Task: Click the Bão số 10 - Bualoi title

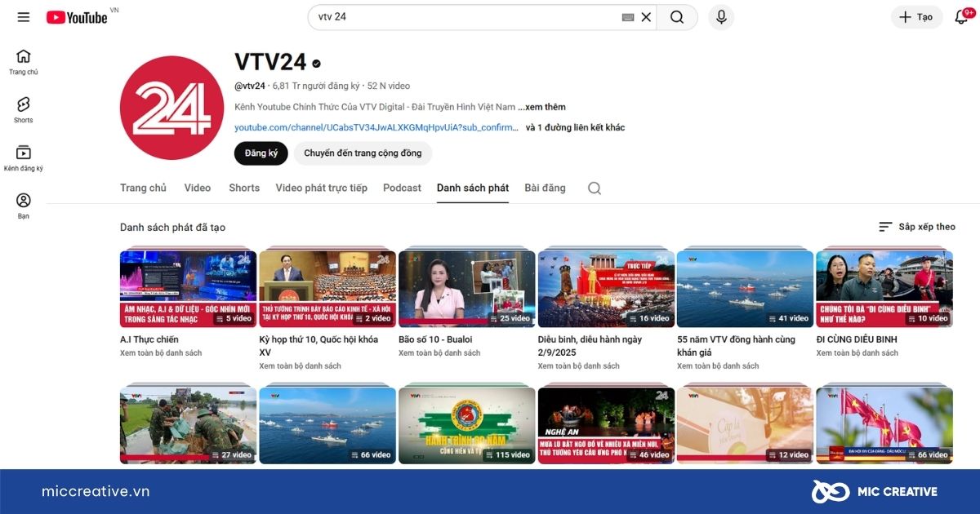Action: (435, 339)
